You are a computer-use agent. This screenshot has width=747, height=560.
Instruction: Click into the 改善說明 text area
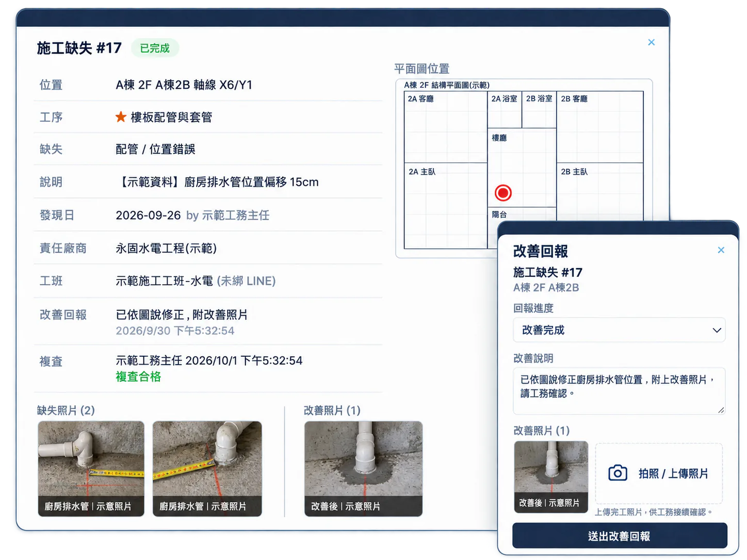coord(619,391)
